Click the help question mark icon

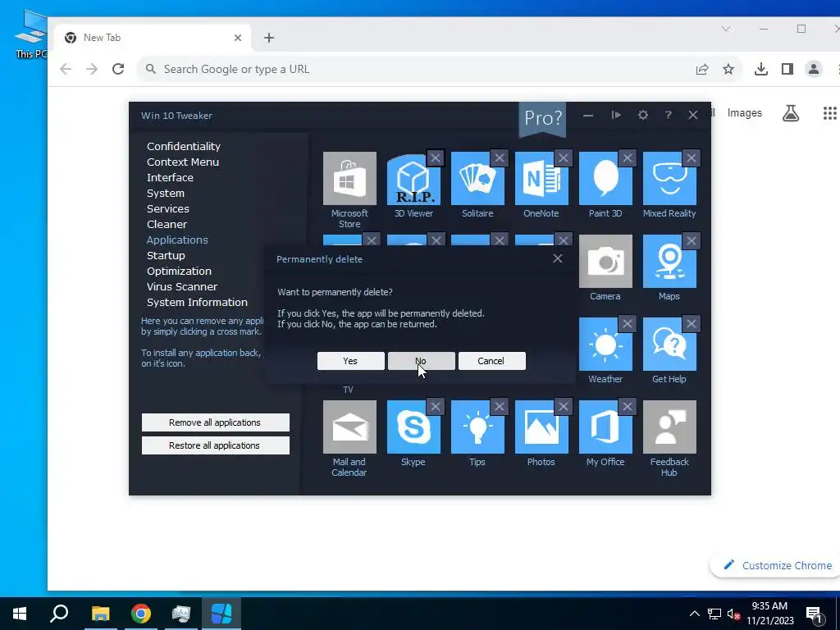tap(668, 115)
